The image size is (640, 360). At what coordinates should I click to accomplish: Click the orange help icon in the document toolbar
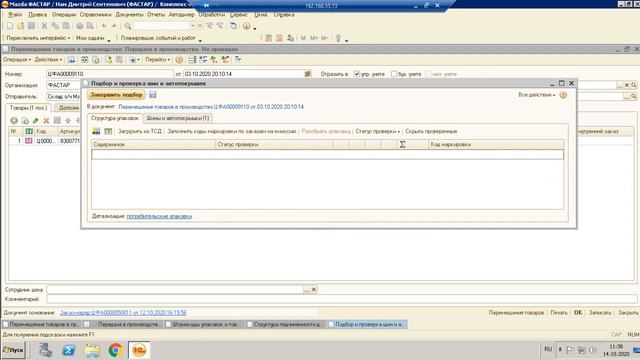click(x=179, y=60)
